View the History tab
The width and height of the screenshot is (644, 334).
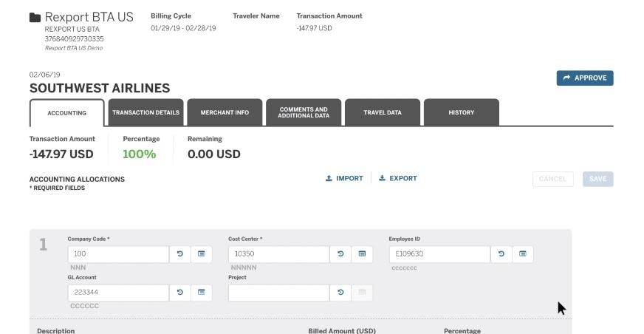pos(461,113)
